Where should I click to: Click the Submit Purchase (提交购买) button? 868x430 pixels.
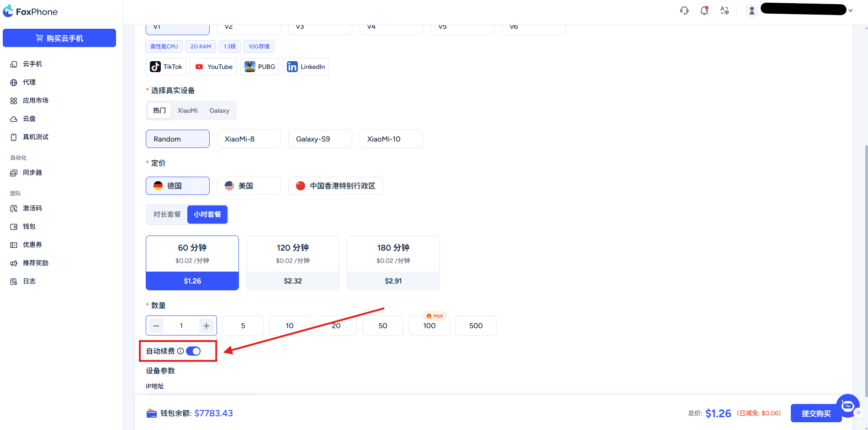coord(815,413)
